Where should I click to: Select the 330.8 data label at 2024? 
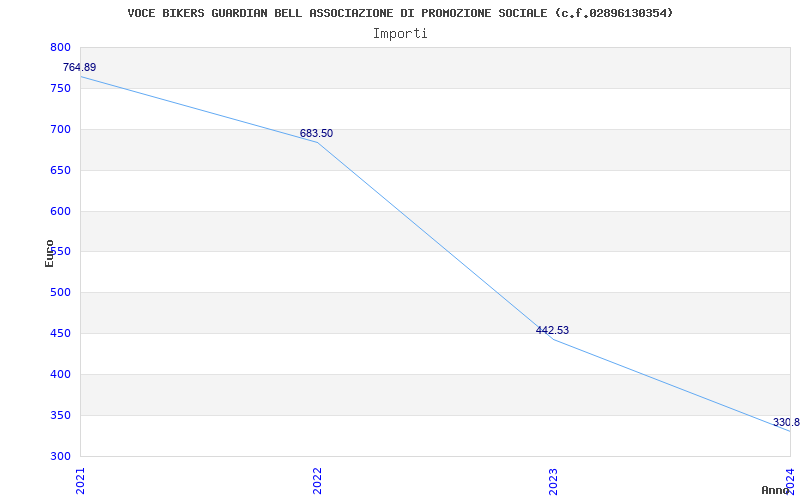pos(786,422)
